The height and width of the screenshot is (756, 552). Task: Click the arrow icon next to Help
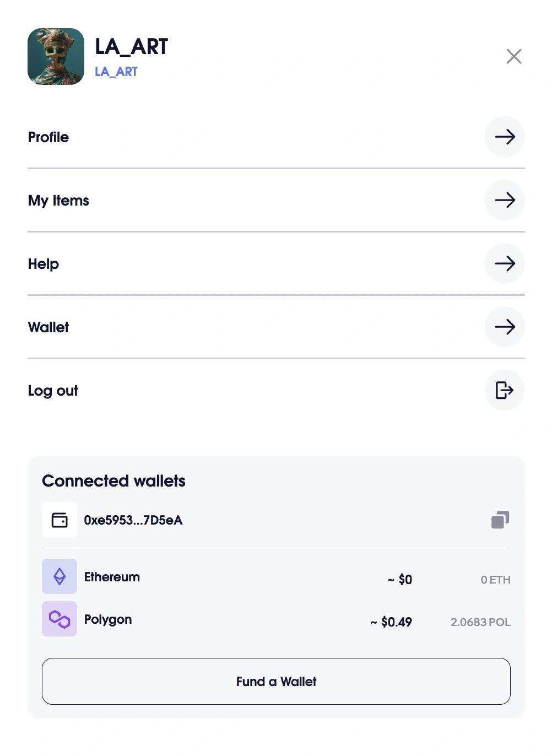504,263
